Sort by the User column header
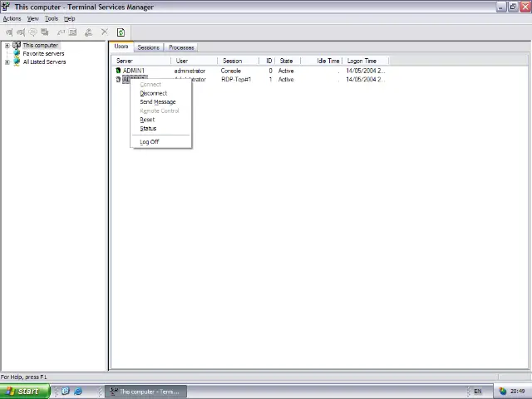The height and width of the screenshot is (399, 532). click(x=195, y=61)
